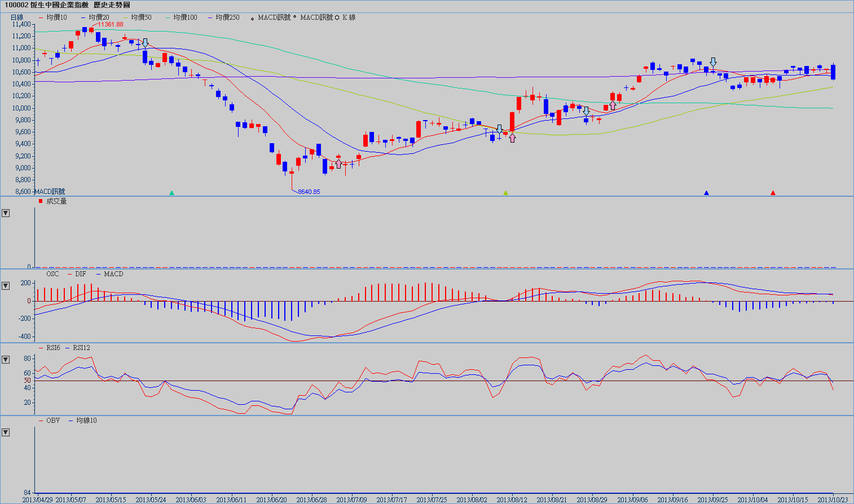Open the dropdown arrow for RSI panel

(6, 359)
